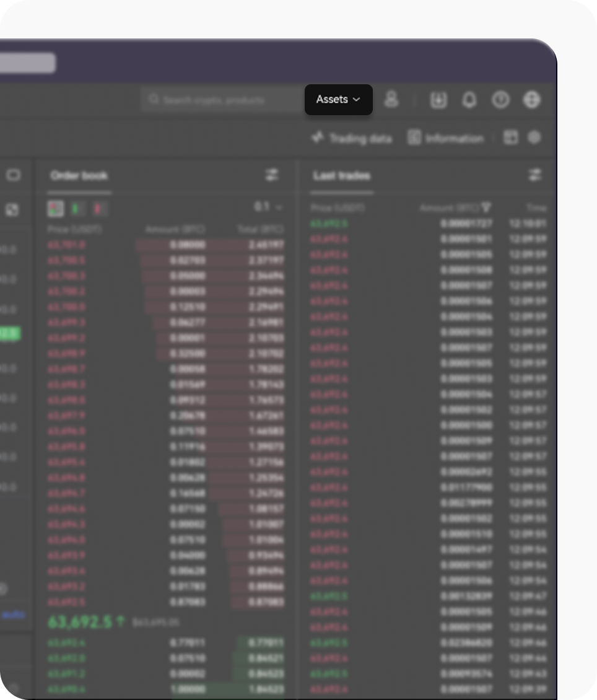Open the profile account icon

coord(392,100)
